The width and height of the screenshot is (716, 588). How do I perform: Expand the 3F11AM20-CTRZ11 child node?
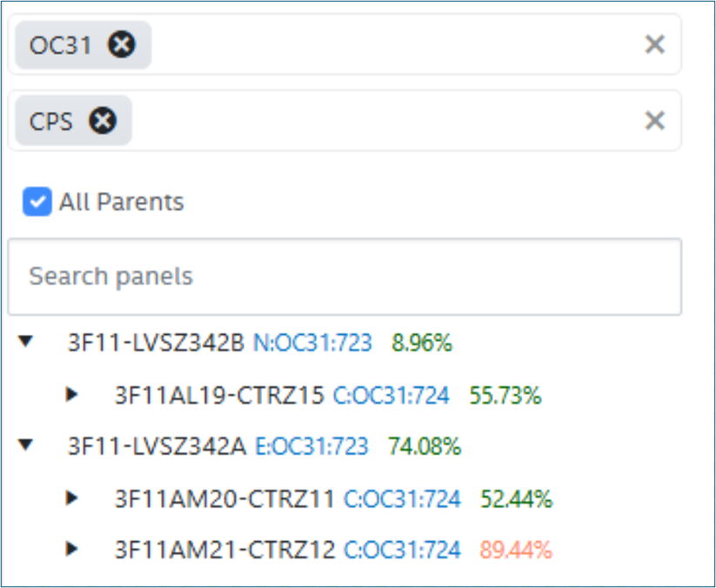(x=72, y=498)
